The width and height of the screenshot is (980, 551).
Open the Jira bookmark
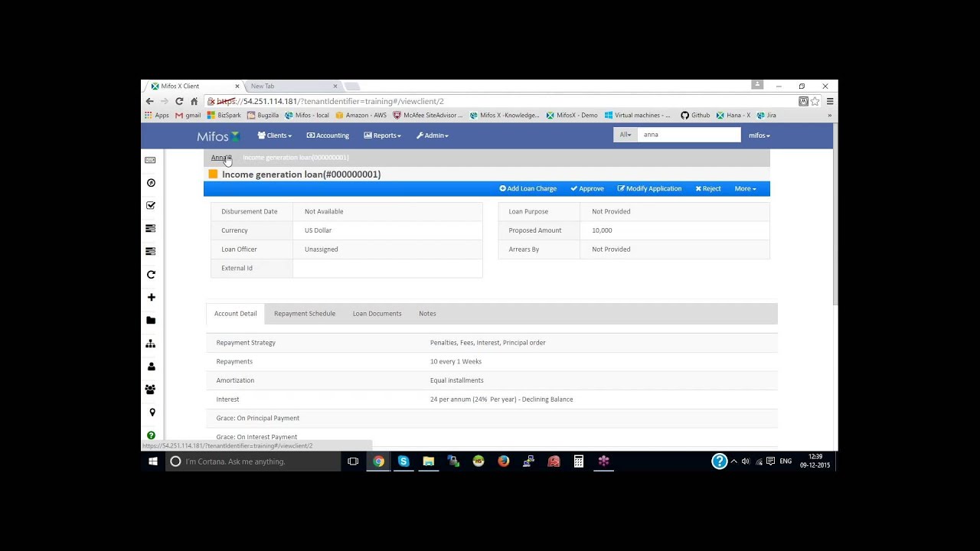[766, 116]
